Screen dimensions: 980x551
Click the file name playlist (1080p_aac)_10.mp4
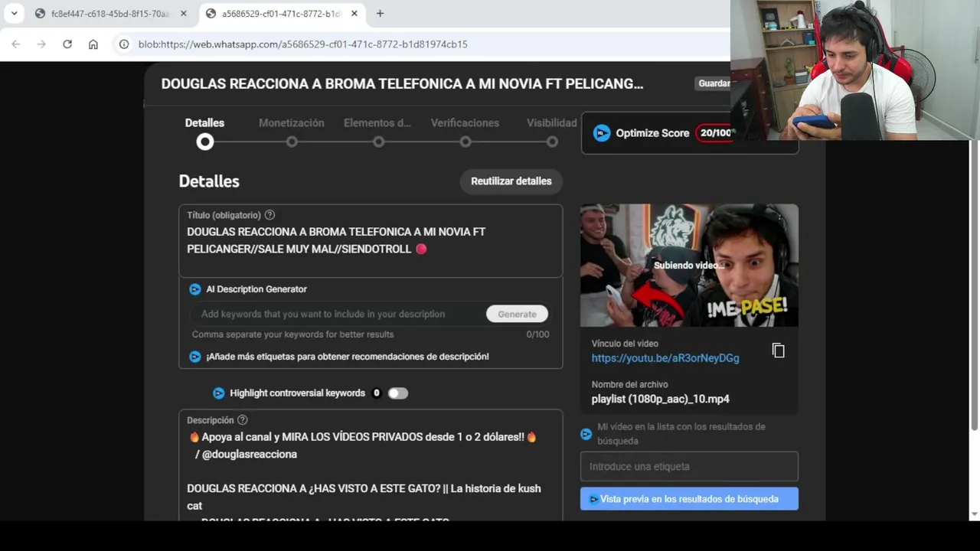[660, 399]
